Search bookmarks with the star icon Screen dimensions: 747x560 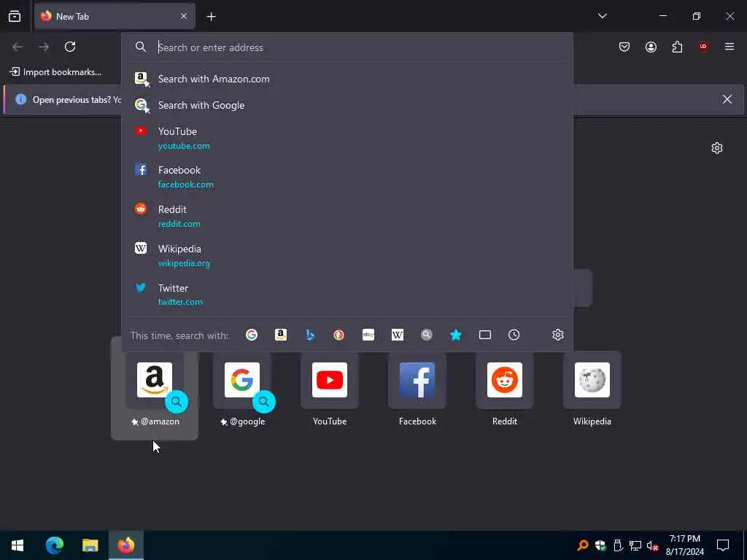(x=455, y=335)
